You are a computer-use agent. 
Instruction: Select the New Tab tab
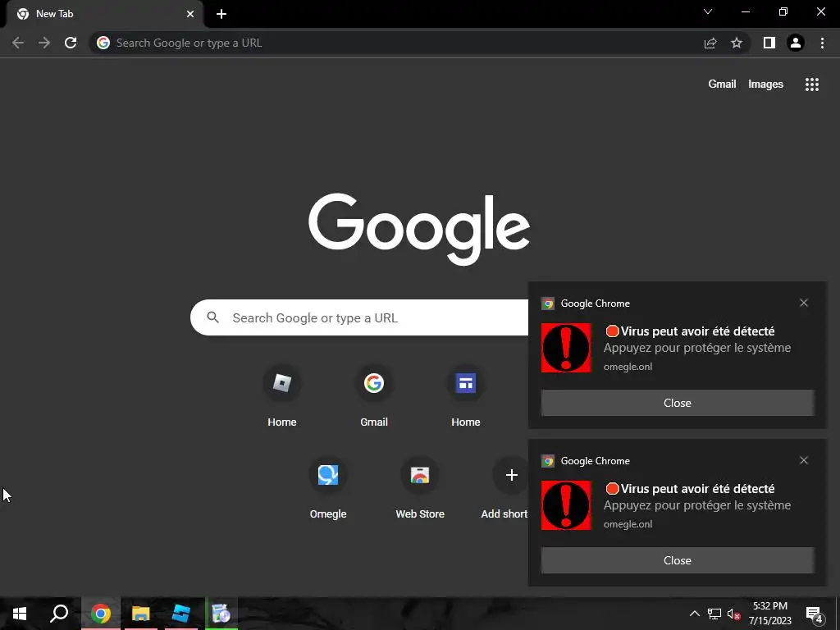104,14
